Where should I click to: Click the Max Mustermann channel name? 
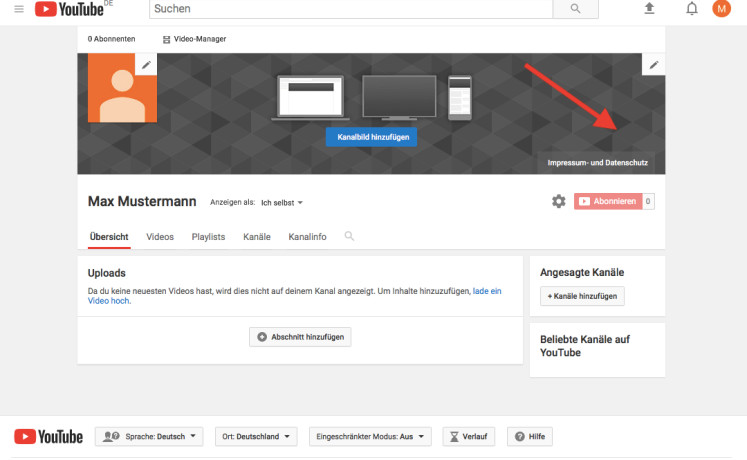click(x=142, y=201)
